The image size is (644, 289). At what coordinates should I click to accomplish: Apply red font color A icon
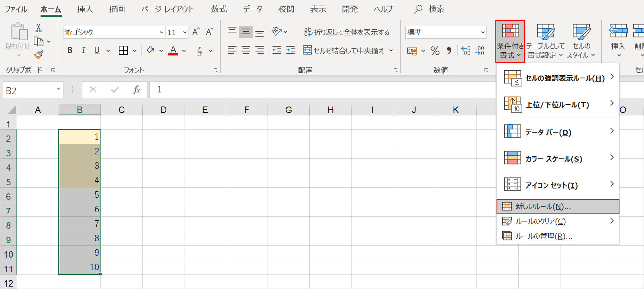click(x=173, y=50)
